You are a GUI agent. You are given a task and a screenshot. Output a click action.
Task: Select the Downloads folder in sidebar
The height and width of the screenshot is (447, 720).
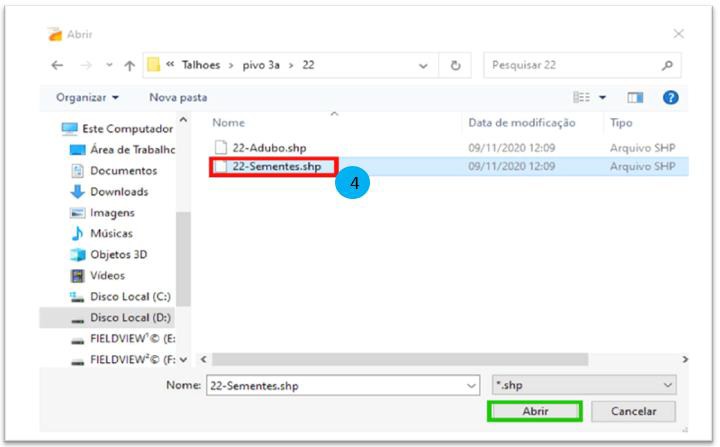(118, 191)
